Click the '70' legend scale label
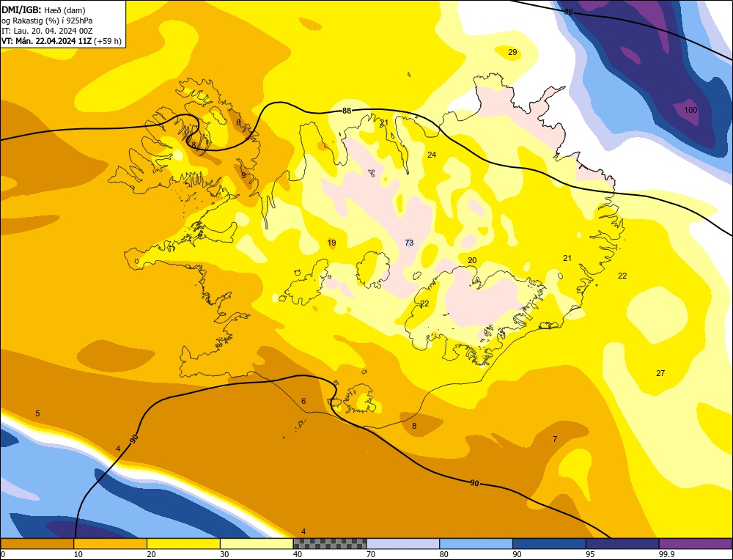The image size is (733, 560). (371, 554)
